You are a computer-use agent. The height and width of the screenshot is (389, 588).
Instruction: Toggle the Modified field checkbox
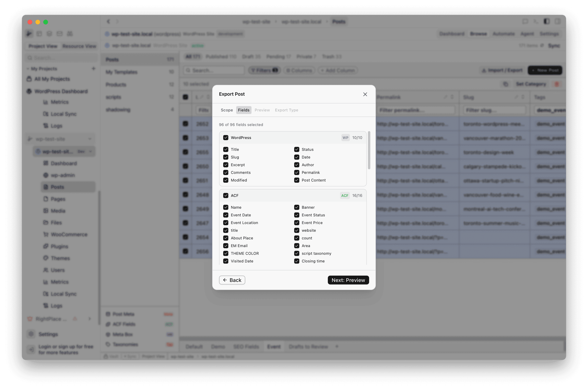226,180
